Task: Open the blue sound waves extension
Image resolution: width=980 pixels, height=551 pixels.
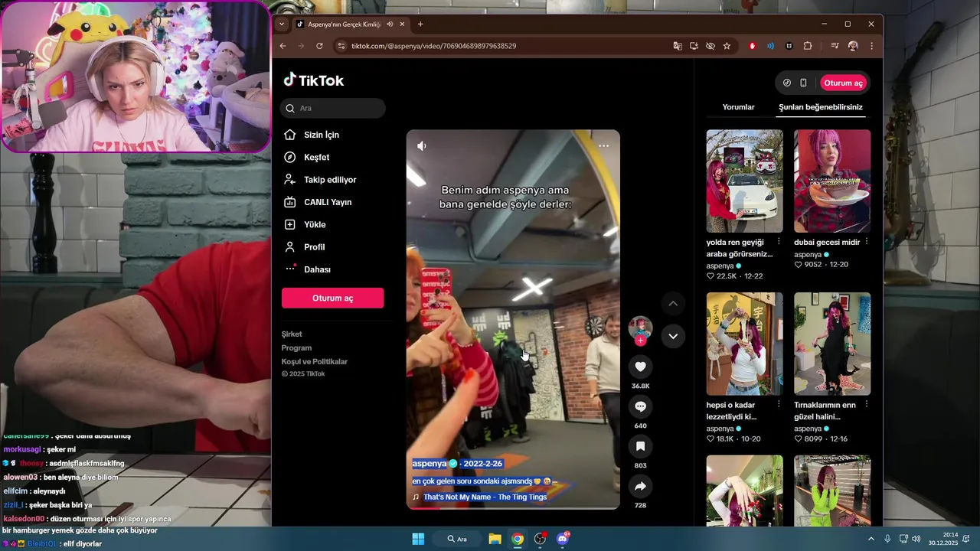Action: (771, 46)
